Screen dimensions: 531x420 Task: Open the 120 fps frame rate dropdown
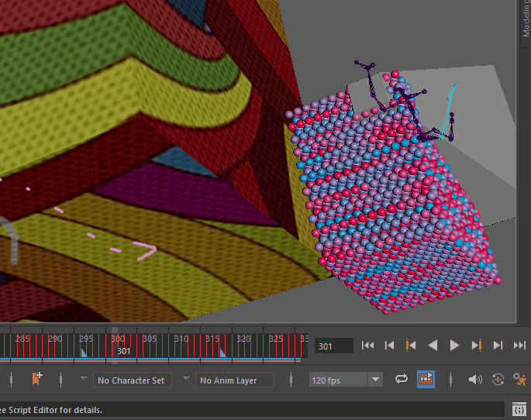[x=376, y=380]
